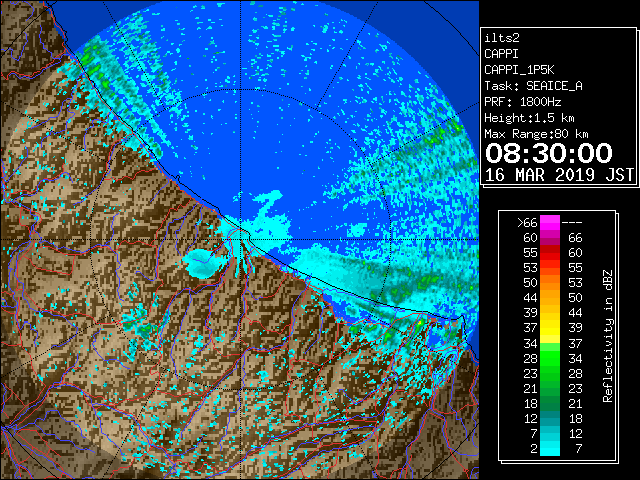Click the 'Max Range:80 km' line
The height and width of the screenshot is (480, 640).
click(x=536, y=134)
